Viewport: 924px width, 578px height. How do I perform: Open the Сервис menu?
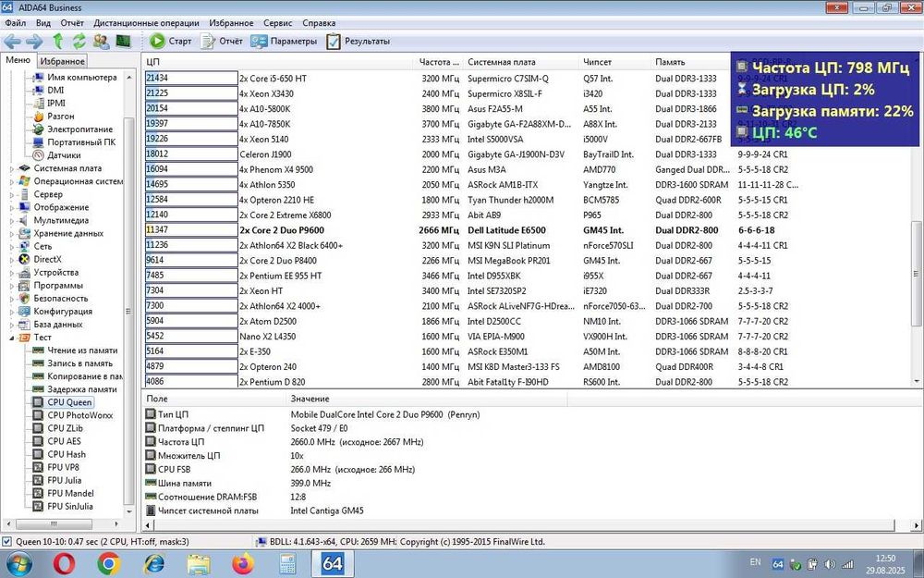coord(277,23)
